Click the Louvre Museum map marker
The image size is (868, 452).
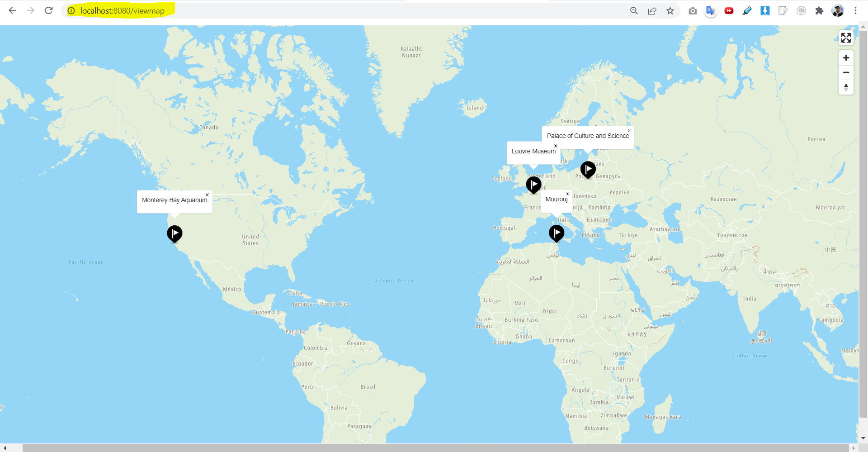pyautogui.click(x=534, y=185)
